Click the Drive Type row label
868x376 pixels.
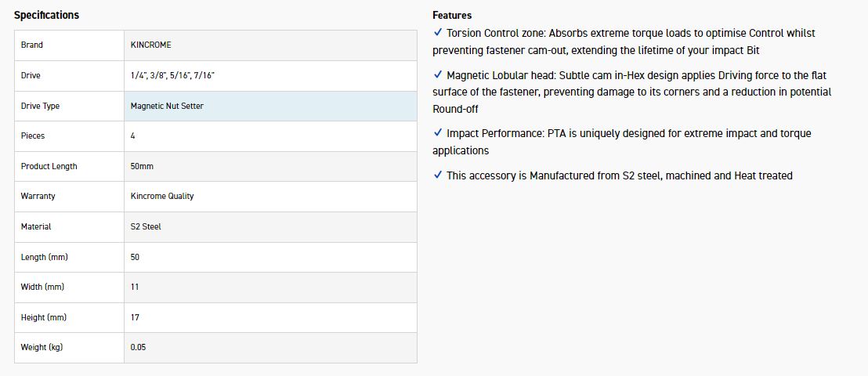(40, 106)
